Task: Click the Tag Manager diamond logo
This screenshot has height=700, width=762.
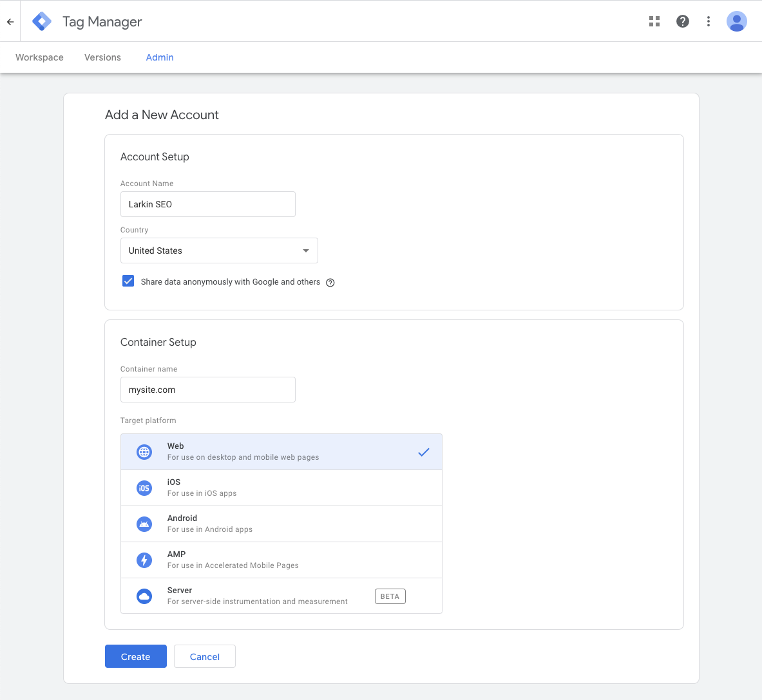Action: [41, 21]
